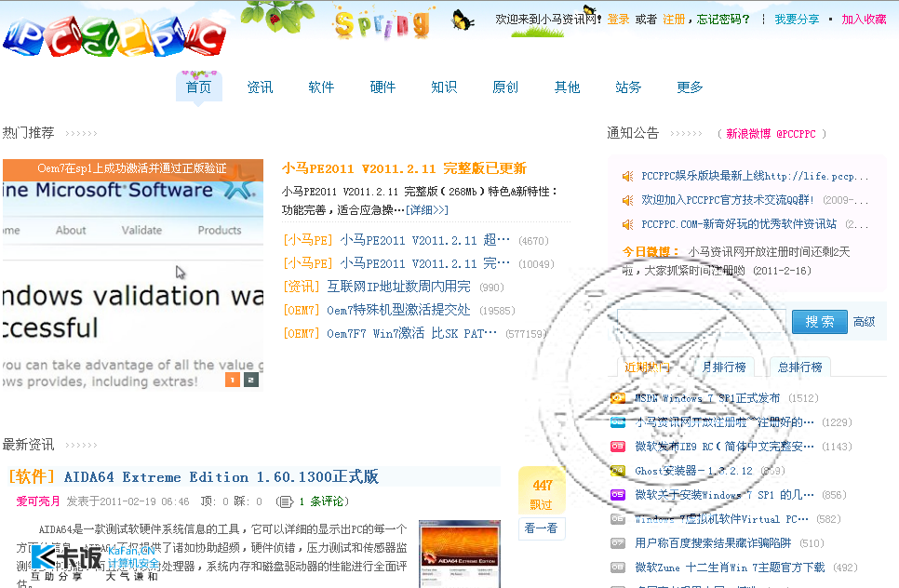This screenshot has height=588, width=899.
Task: Open the PCCPPC娱乐版块最新上线 notice
Action: [755, 176]
